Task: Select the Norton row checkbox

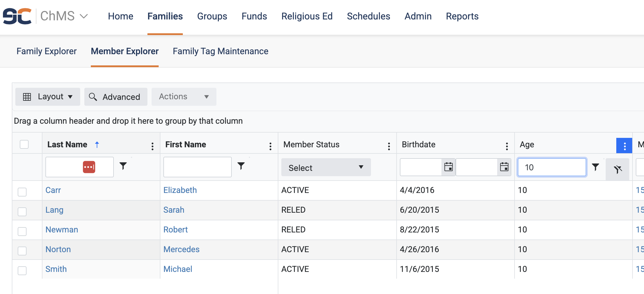Action: 22,251
